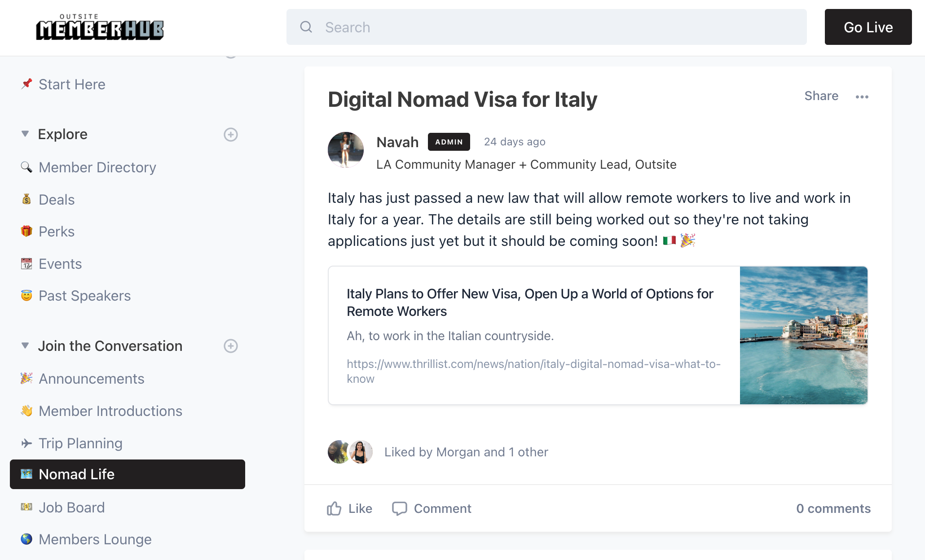Collapse the Join the Conversation section
The image size is (925, 560).
[25, 346]
